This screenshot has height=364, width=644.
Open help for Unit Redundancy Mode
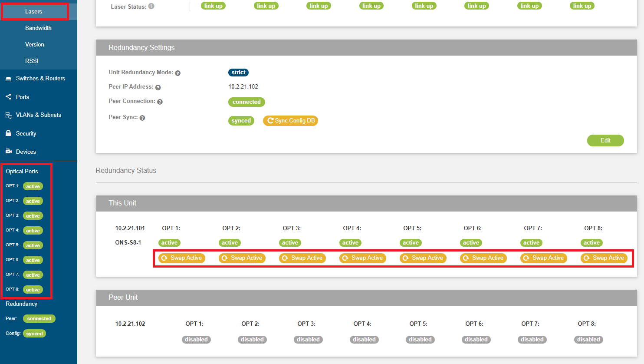(177, 73)
